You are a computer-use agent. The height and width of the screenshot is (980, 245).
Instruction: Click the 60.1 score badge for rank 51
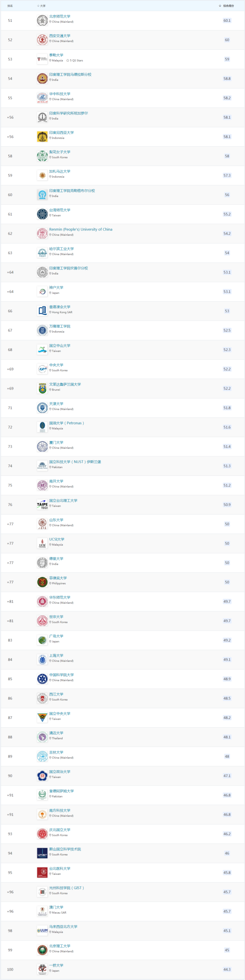click(227, 21)
